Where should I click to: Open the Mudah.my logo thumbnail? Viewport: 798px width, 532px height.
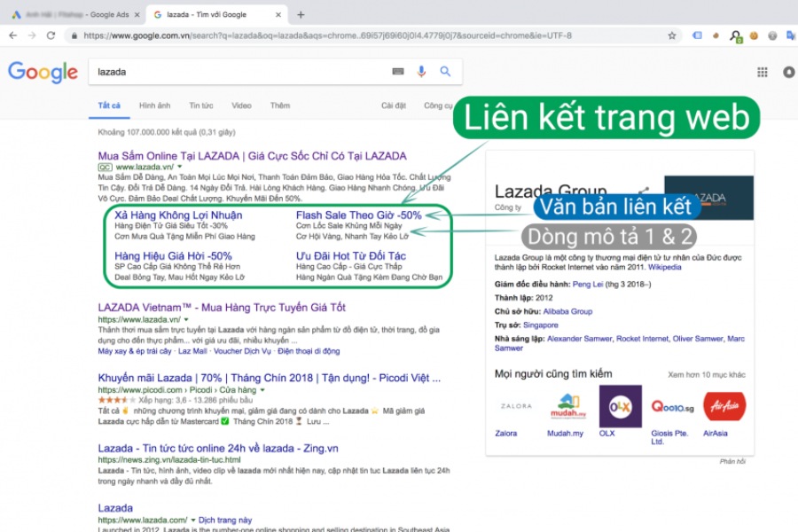[x=568, y=406]
